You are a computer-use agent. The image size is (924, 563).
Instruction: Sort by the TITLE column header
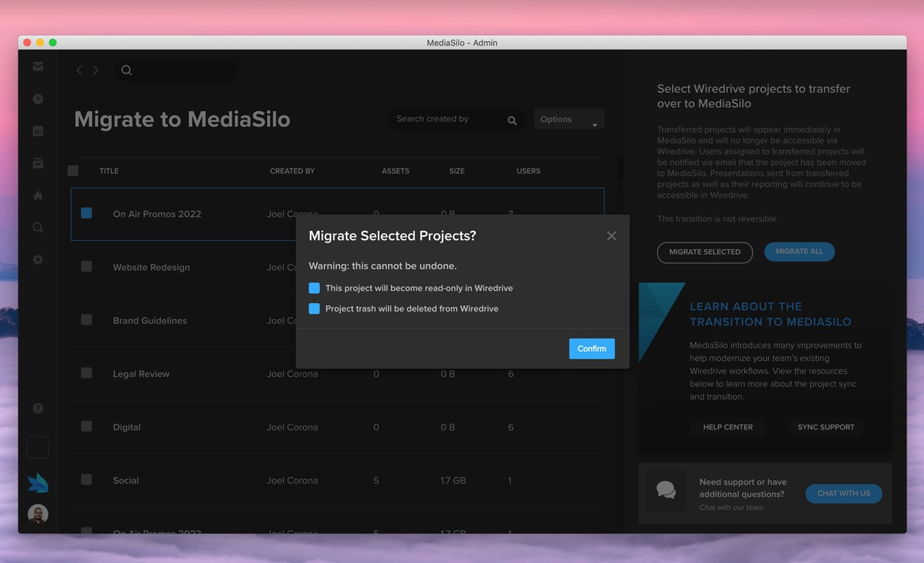pyautogui.click(x=109, y=171)
